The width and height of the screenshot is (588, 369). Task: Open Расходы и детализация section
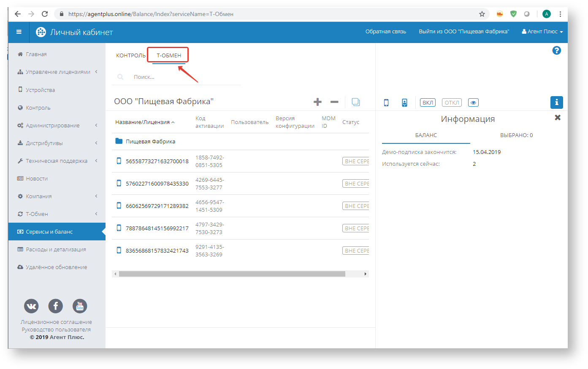pos(57,249)
